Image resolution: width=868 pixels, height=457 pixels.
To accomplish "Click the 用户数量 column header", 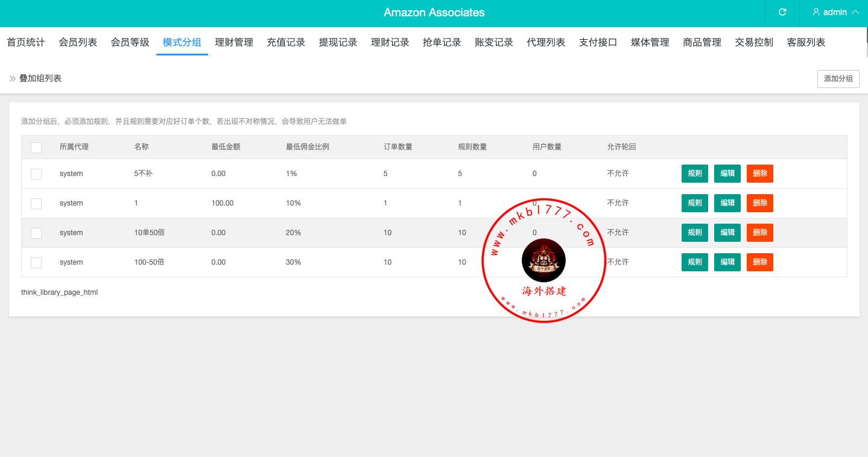I will point(547,147).
